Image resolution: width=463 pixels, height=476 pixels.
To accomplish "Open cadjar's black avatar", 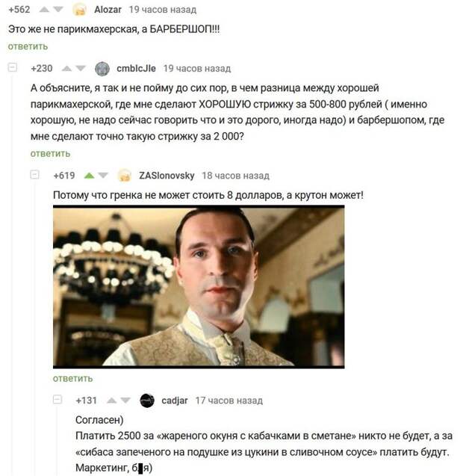I will [x=147, y=401].
